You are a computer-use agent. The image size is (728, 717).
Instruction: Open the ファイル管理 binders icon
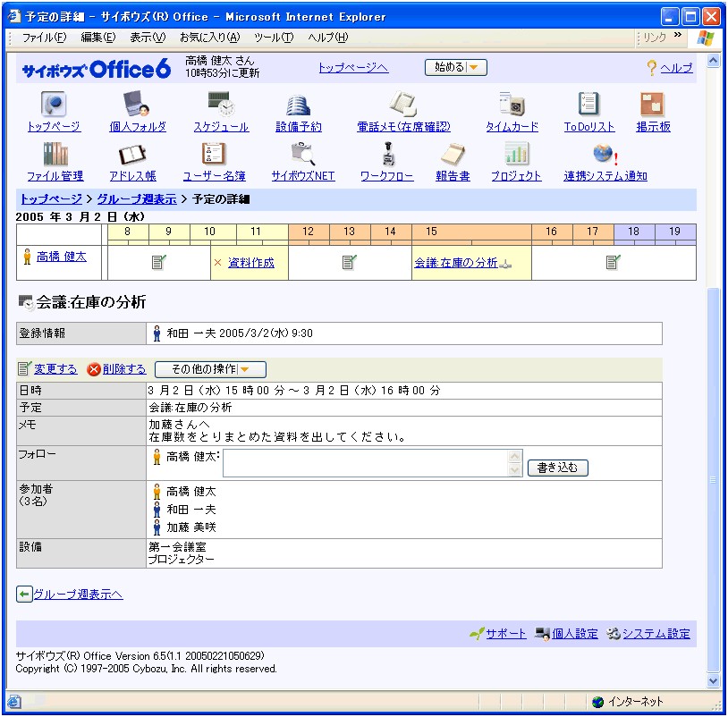[55, 154]
